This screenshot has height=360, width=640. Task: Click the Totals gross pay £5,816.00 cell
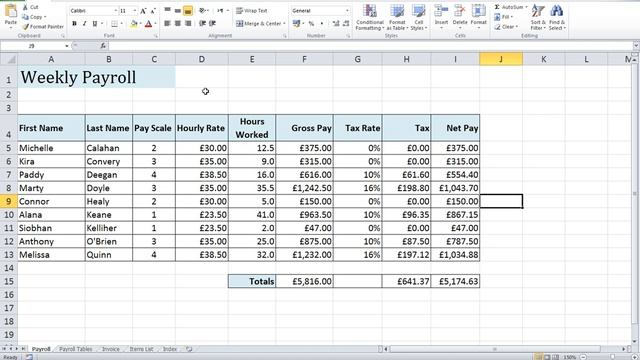[x=304, y=281]
